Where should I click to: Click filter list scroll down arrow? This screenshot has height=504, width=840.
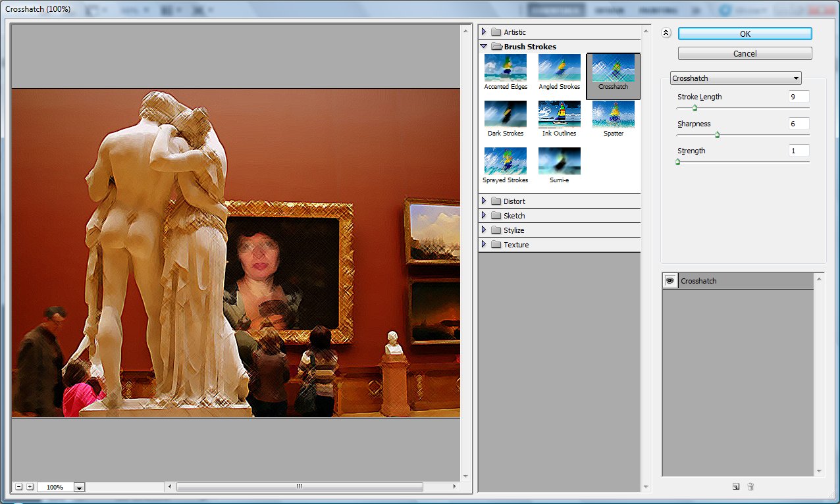pos(646,488)
